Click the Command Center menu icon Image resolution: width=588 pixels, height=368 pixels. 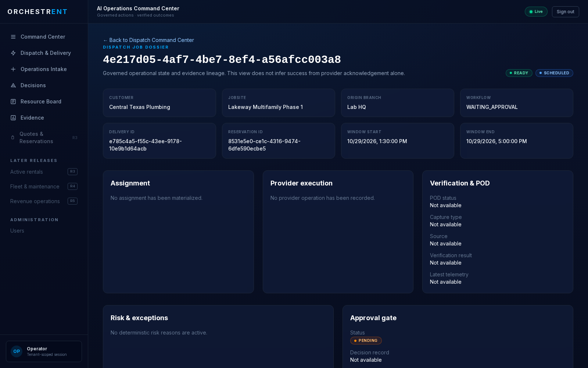[x=13, y=37]
